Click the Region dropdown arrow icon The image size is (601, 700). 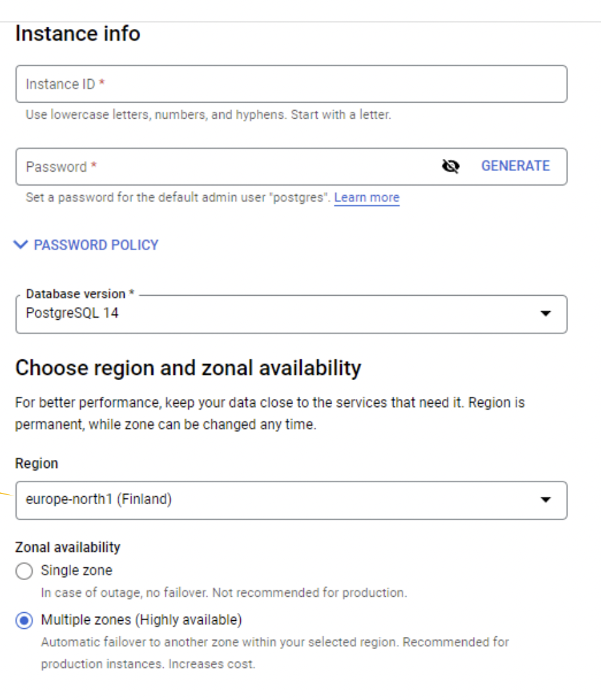545,500
